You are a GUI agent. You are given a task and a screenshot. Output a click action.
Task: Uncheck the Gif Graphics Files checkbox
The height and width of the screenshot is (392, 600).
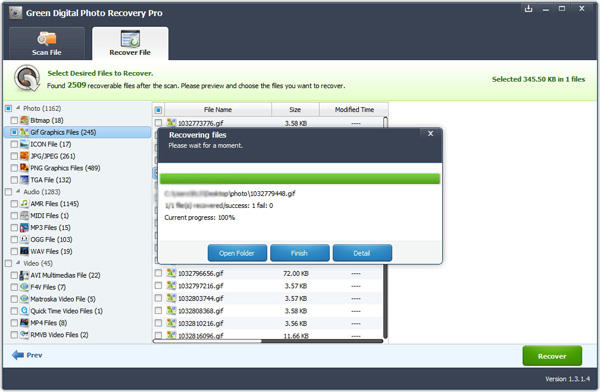click(x=14, y=132)
